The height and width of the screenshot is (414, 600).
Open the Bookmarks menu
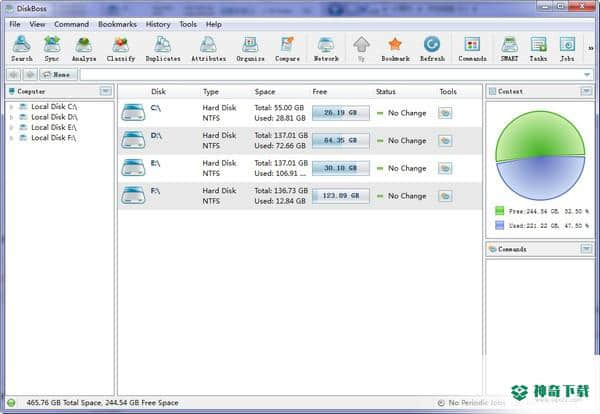(117, 24)
